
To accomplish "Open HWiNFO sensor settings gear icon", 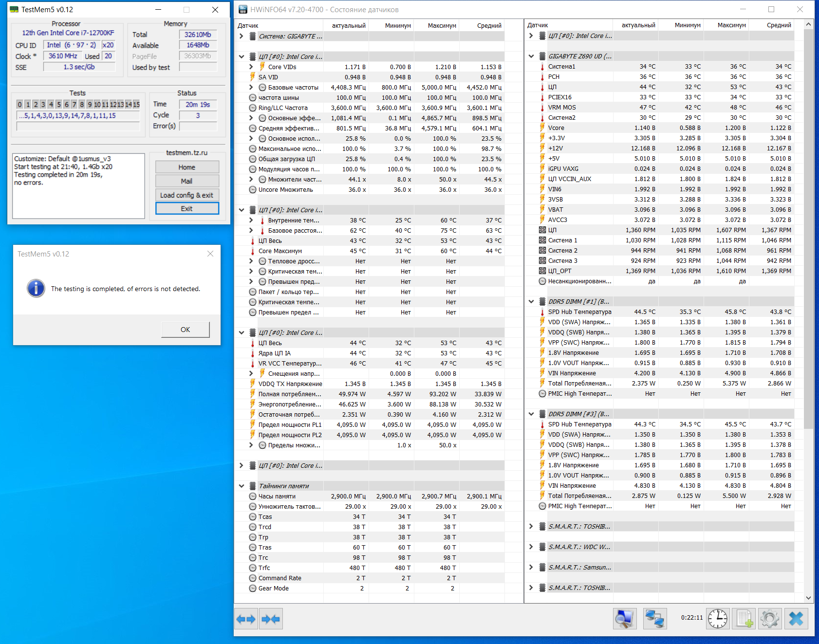I will coord(770,619).
